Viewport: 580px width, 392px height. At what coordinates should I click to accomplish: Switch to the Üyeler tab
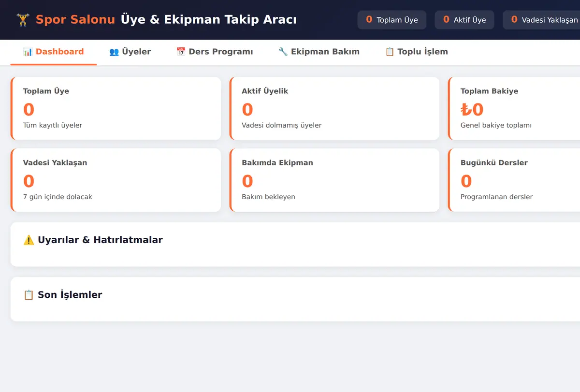click(130, 52)
